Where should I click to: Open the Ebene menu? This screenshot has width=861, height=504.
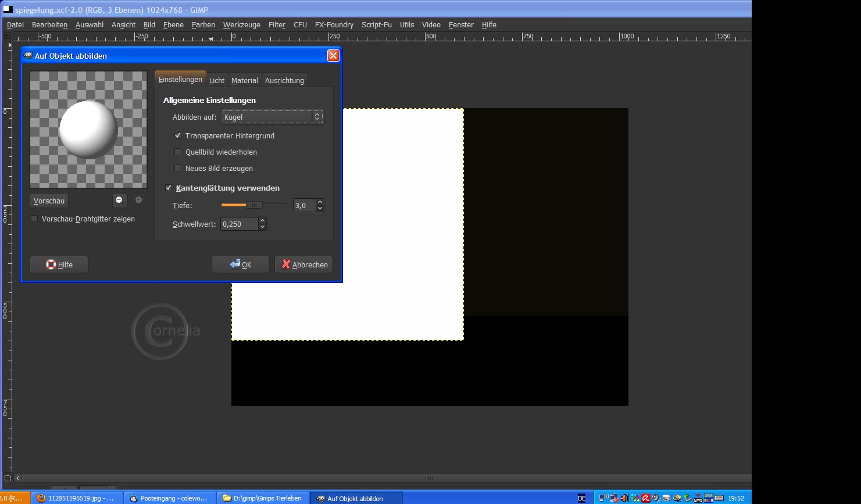[x=173, y=24]
